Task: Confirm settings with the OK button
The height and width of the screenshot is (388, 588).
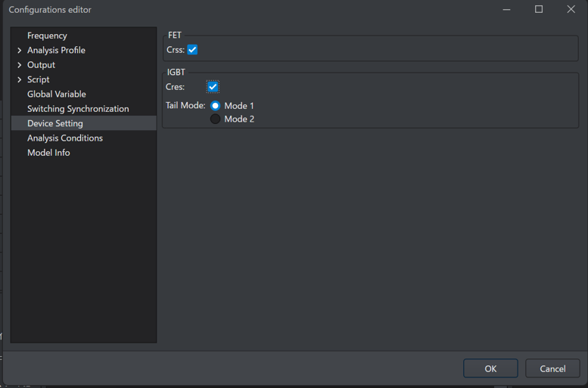Action: (x=490, y=368)
